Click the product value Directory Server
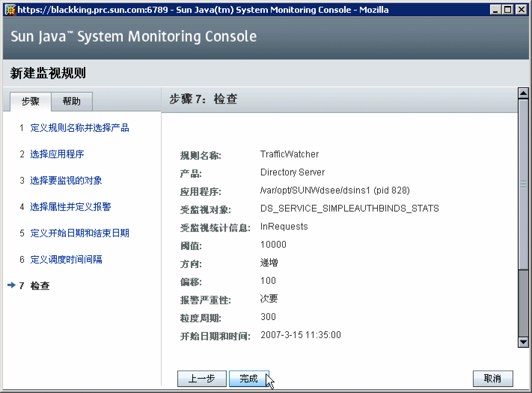Screen dimensions: 532x393 pos(293,172)
